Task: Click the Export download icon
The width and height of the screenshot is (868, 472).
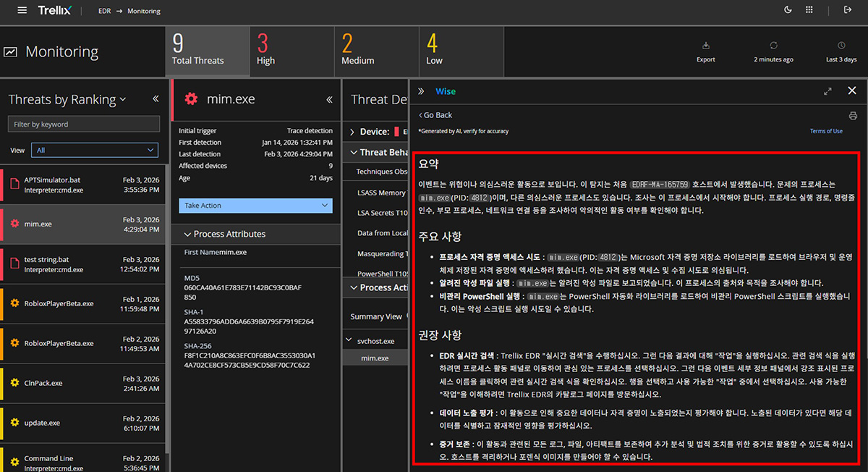Action: coord(705,46)
